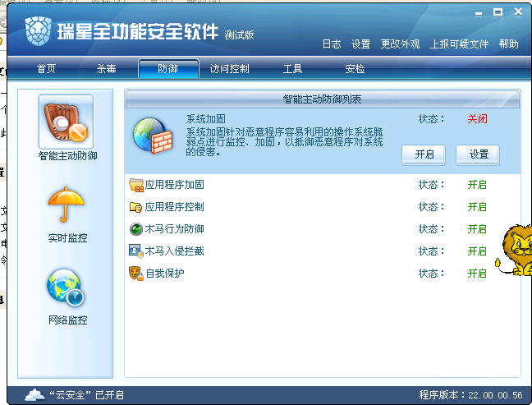Click the 开启 status of 木马入侵拦截
The image size is (532, 405).
click(477, 251)
